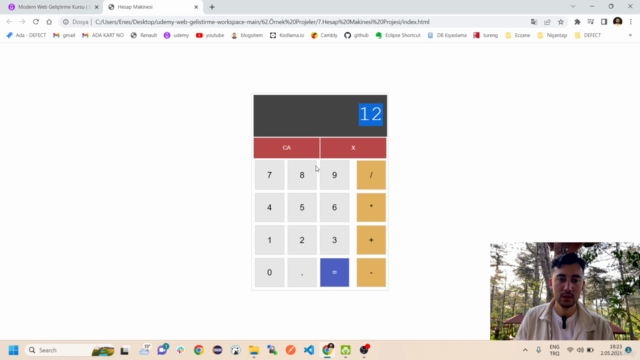
Task: Open the Chrome profile avatar
Action: click(618, 22)
